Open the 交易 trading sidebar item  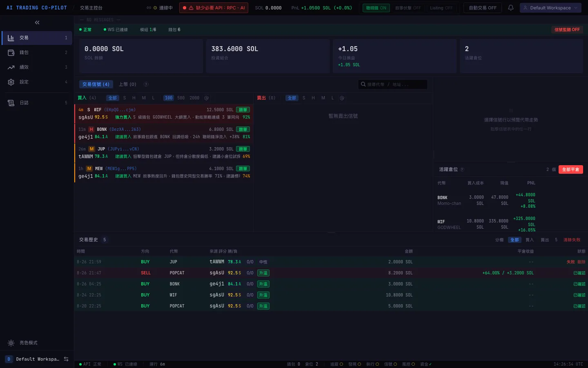pyautogui.click(x=37, y=38)
